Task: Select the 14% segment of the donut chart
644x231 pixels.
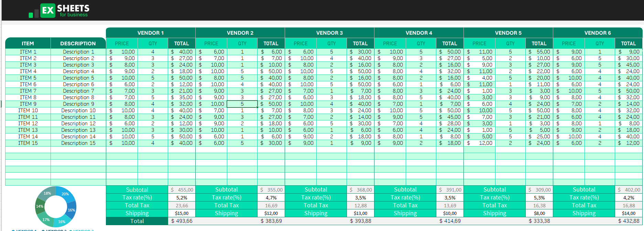Action: pos(40,206)
